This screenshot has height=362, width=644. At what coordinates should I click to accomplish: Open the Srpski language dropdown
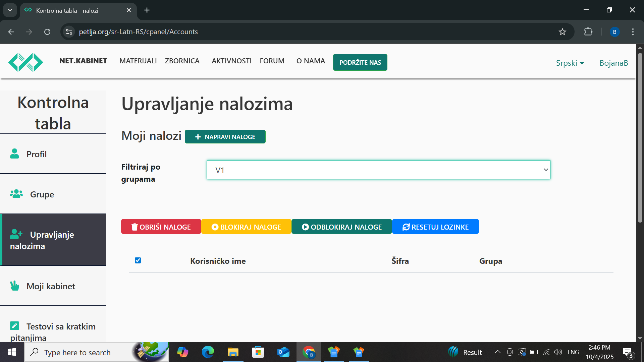pyautogui.click(x=570, y=63)
